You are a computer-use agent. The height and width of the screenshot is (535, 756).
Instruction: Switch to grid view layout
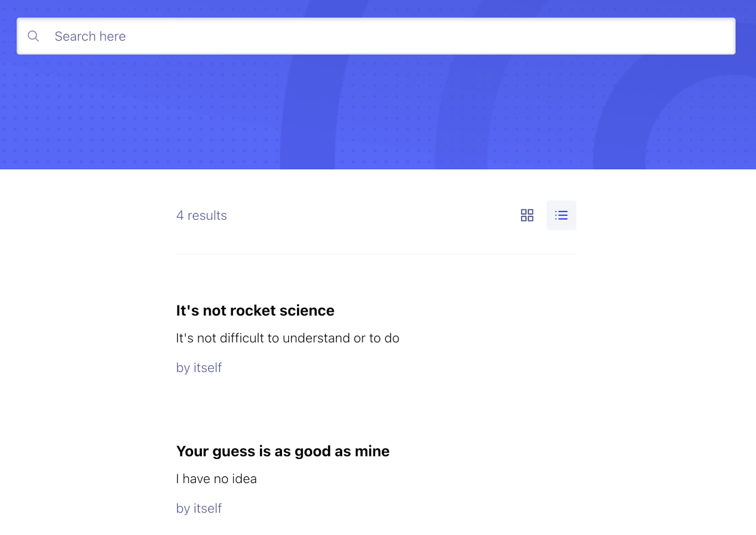527,215
